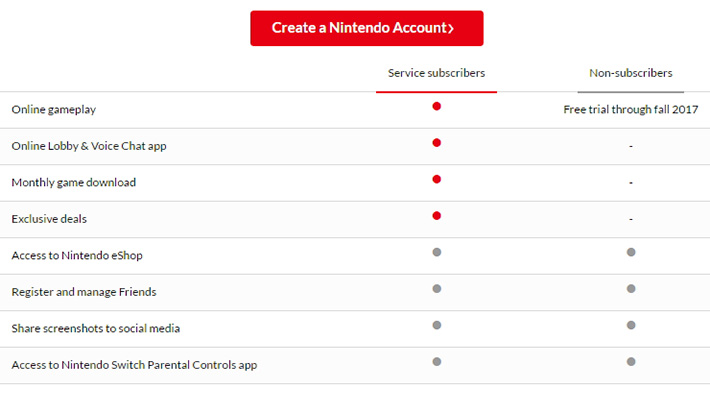
Task: Click gray subscriber dot for Register and manage Friends
Action: 437,289
